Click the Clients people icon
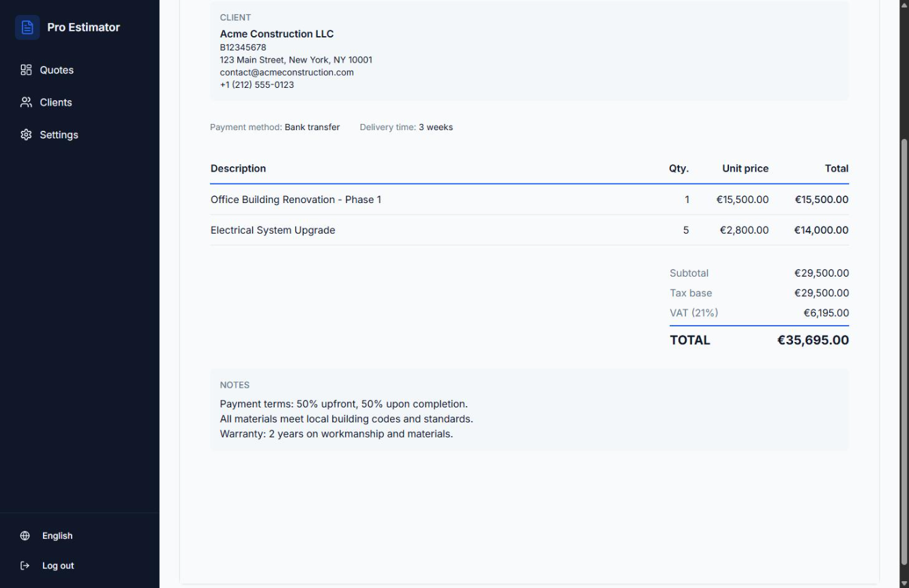The width and height of the screenshot is (909, 588). pos(26,102)
